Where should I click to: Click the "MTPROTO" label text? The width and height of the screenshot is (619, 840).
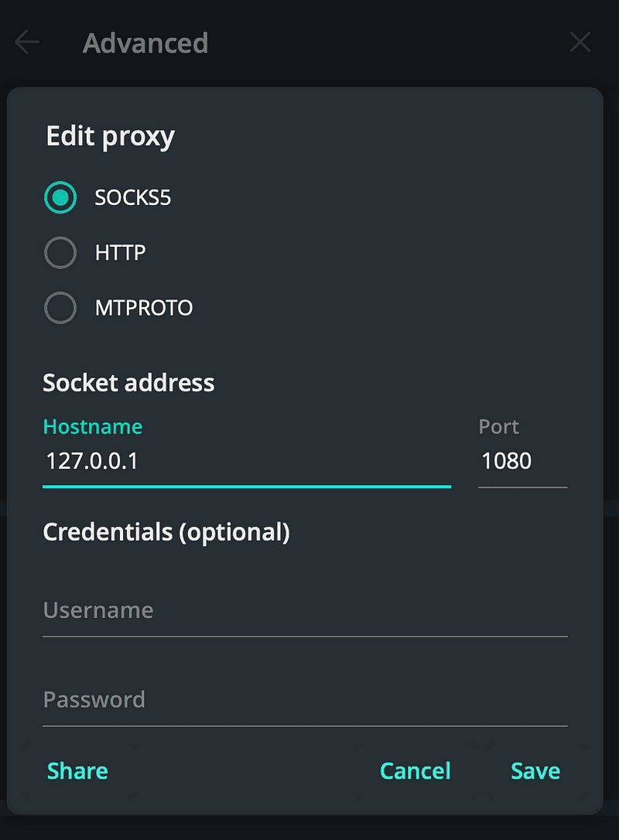coord(144,308)
